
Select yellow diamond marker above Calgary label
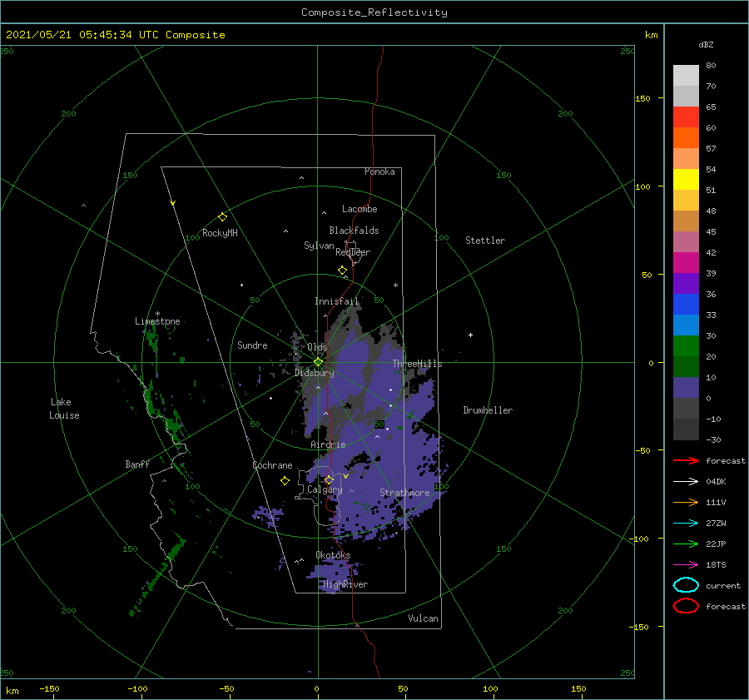(x=329, y=479)
